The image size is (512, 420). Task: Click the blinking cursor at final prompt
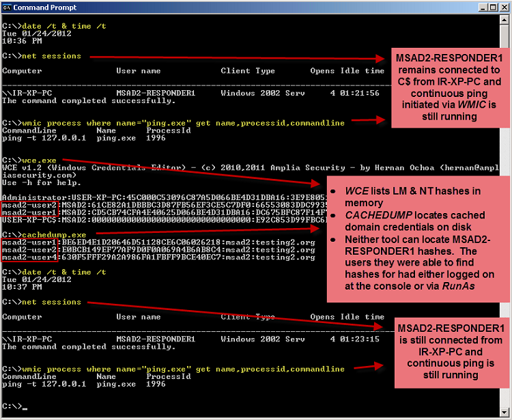click(24, 407)
